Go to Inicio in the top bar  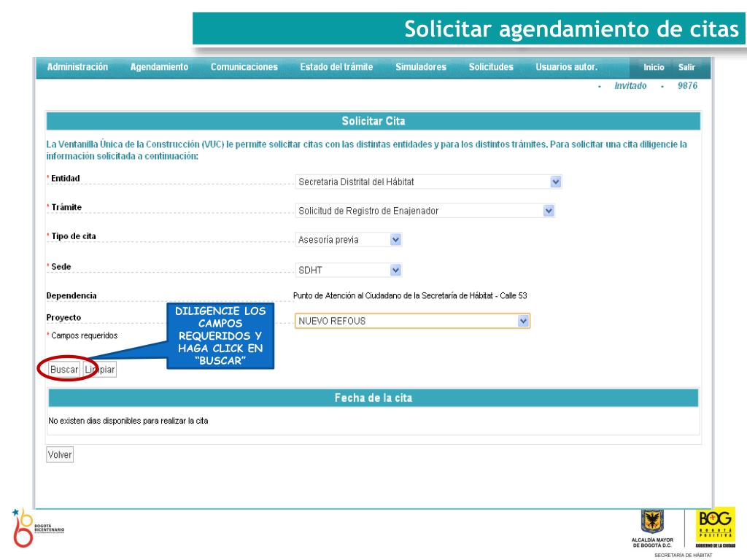click(654, 68)
